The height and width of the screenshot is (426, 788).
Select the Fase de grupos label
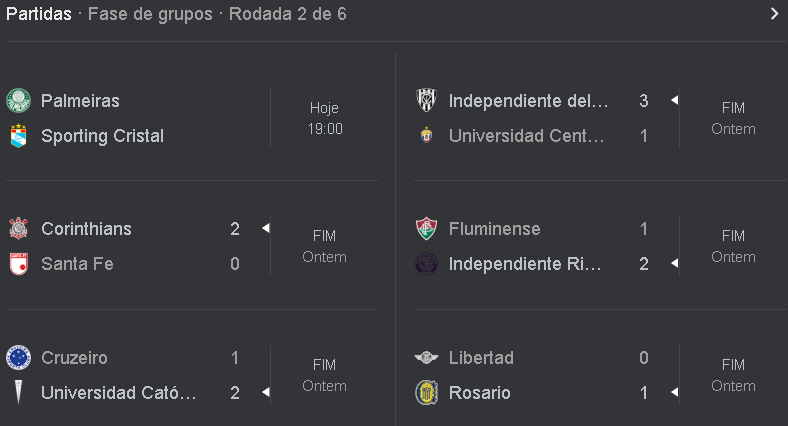[150, 14]
